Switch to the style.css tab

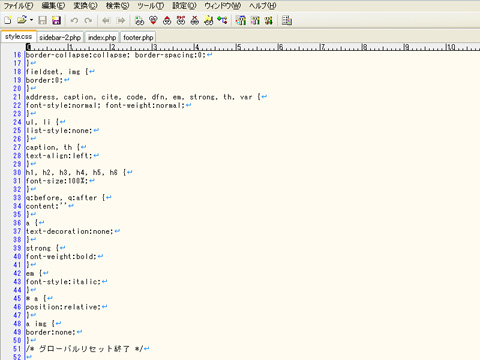click(x=18, y=36)
